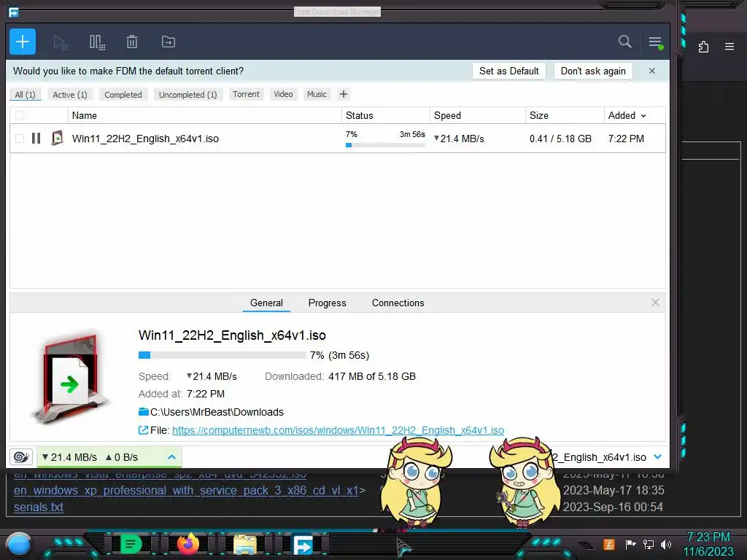747x560 pixels.
Task: Click Set as Default button
Action: tap(508, 71)
